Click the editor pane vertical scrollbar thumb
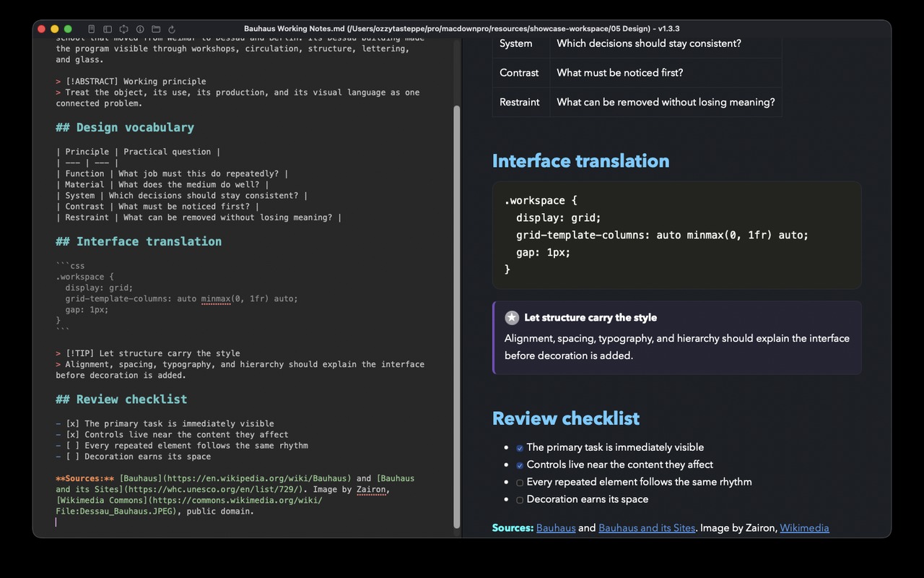The height and width of the screenshot is (578, 924). (x=456, y=317)
